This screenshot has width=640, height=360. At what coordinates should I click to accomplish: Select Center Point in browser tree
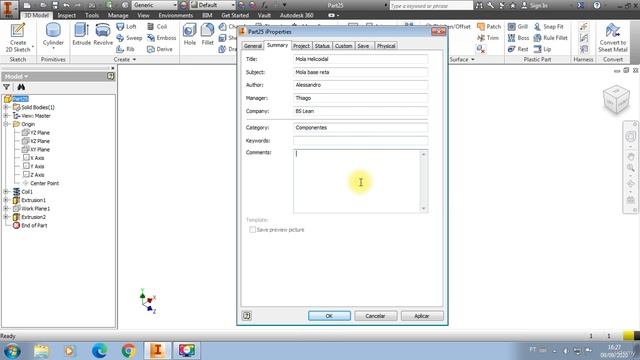click(x=40, y=183)
